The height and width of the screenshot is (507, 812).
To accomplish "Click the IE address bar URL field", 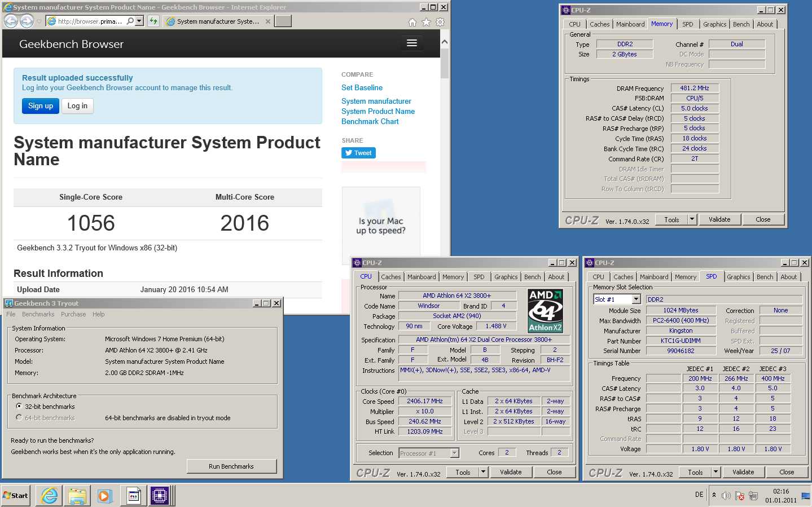I will [90, 21].
